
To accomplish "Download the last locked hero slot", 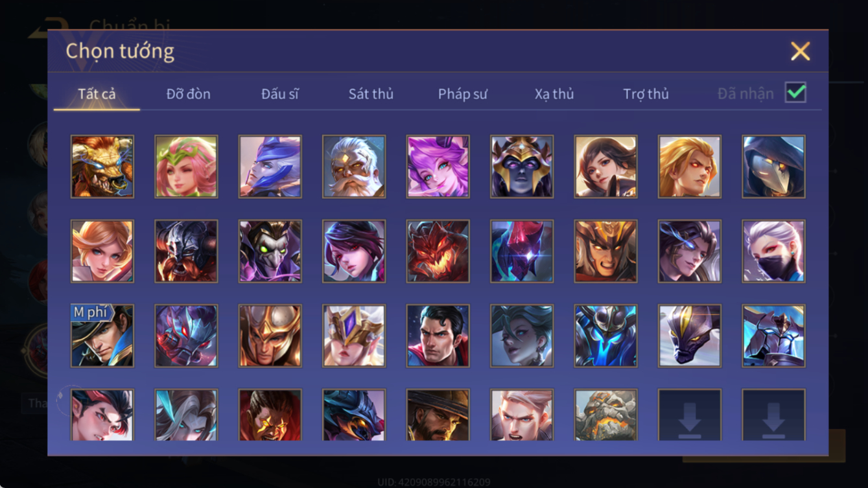I will pos(773,415).
